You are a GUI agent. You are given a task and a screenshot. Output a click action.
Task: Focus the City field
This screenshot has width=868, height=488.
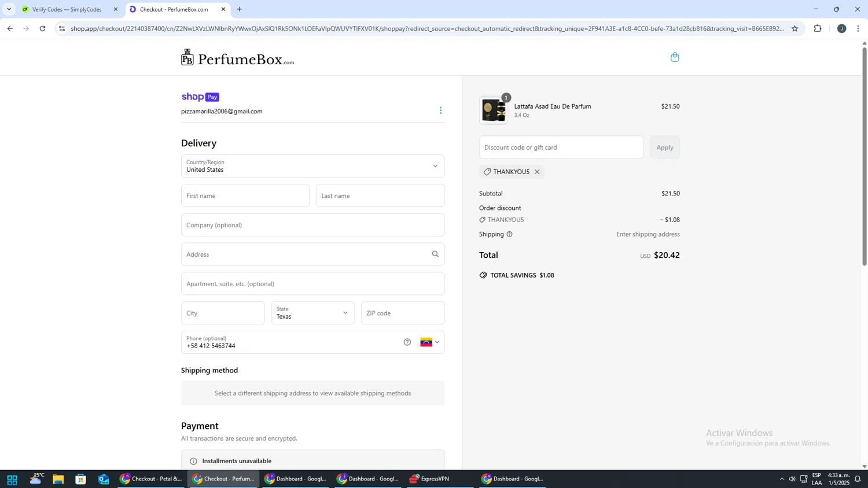coord(223,313)
